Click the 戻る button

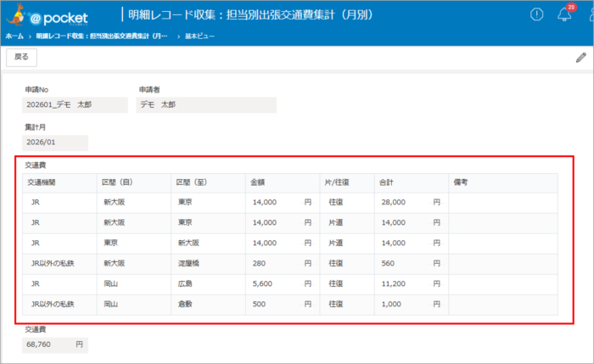tap(21, 57)
